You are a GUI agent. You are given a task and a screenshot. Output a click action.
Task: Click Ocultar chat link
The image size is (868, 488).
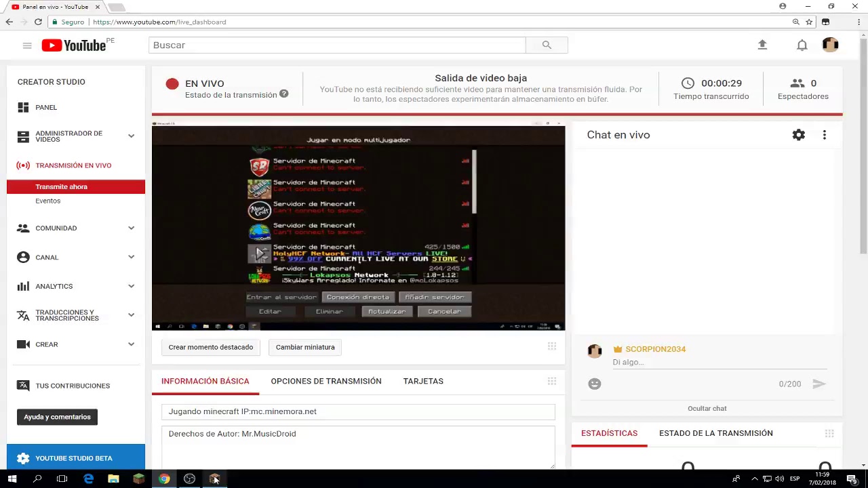[707, 409]
